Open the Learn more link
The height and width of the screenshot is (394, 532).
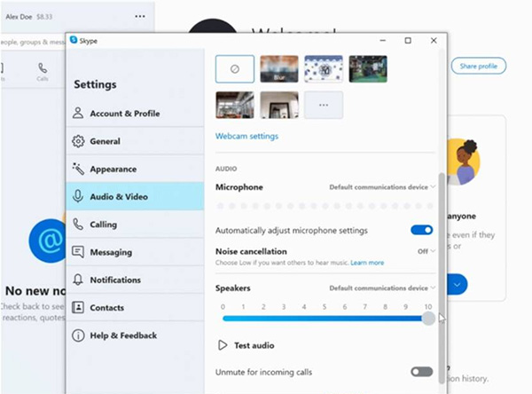[367, 263]
